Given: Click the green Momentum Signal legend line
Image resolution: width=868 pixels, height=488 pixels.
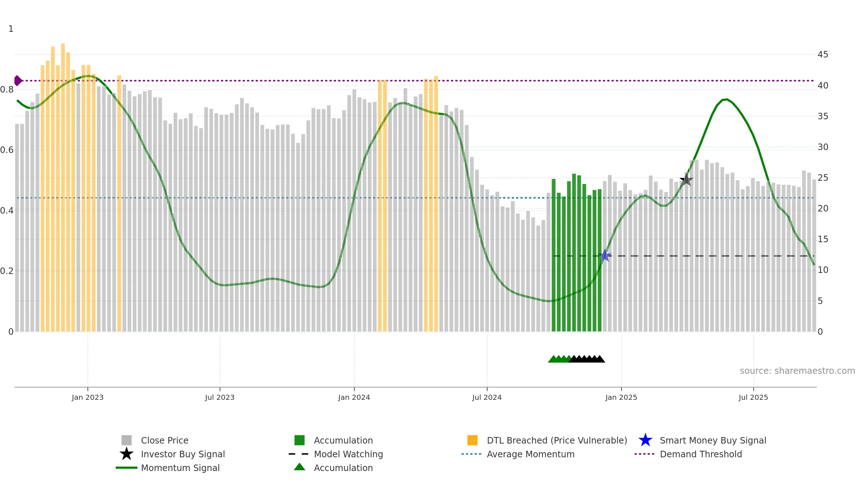Looking at the screenshot, I should coord(127,468).
